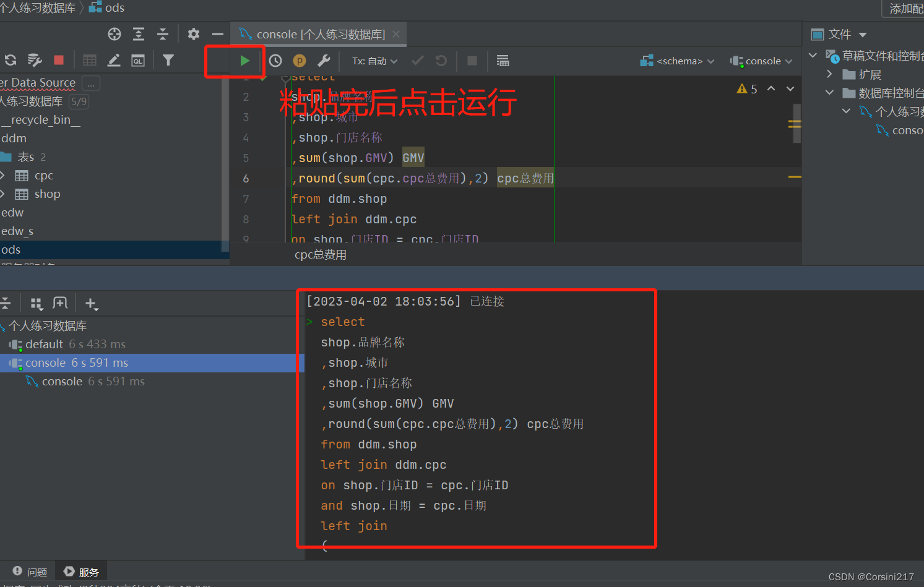The image size is (924, 587).
Task: Collapse all services icon
Action: click(5, 303)
